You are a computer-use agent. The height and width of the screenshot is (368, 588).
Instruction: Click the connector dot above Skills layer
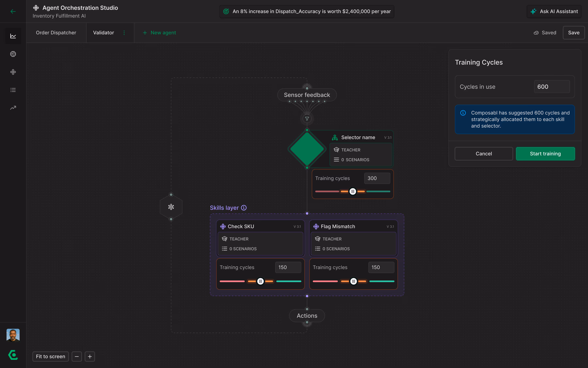[307, 213]
